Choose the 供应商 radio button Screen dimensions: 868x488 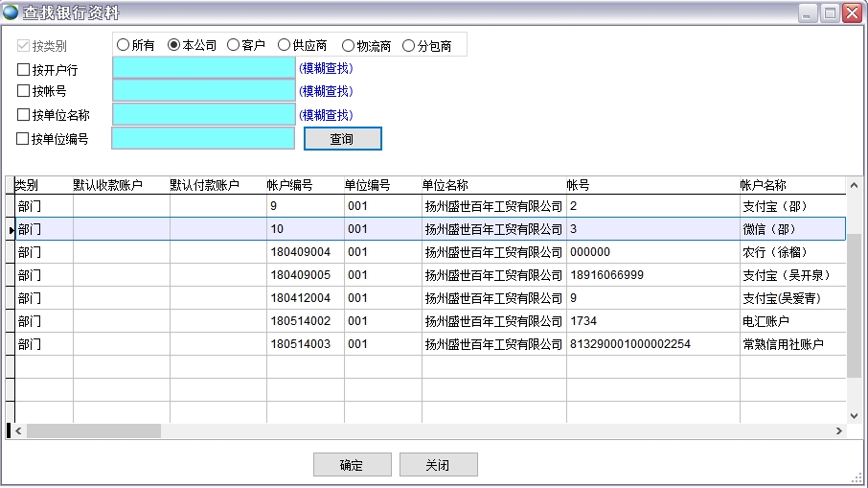(x=285, y=45)
